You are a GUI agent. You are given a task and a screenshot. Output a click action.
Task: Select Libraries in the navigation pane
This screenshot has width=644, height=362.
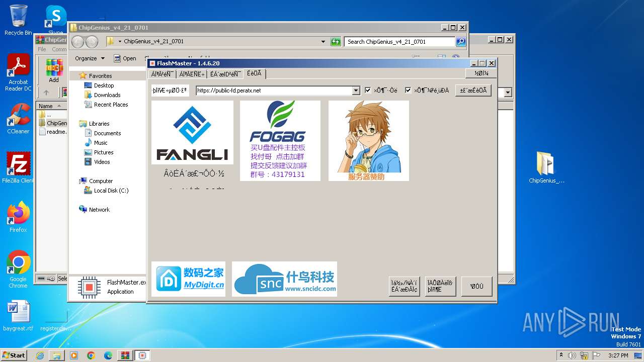[x=99, y=124]
